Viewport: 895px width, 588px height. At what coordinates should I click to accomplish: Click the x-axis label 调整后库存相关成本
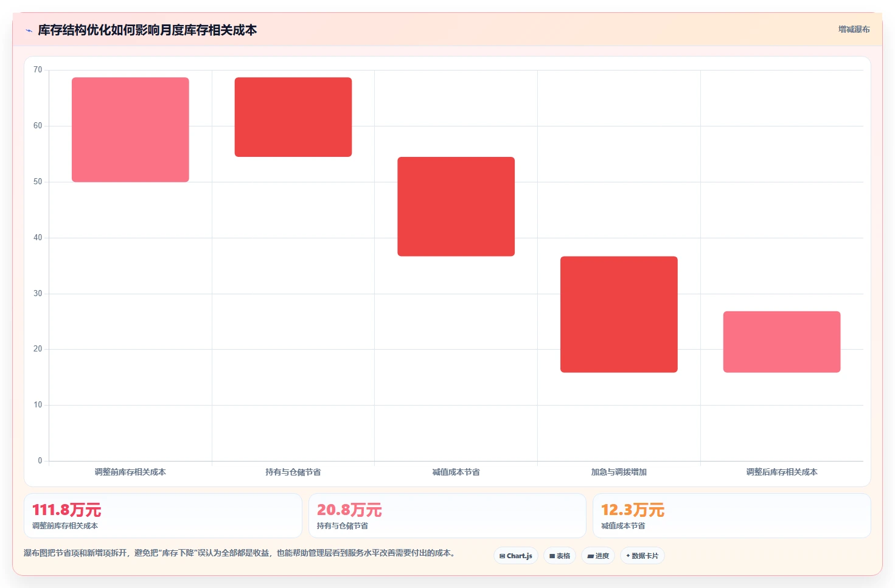point(782,472)
